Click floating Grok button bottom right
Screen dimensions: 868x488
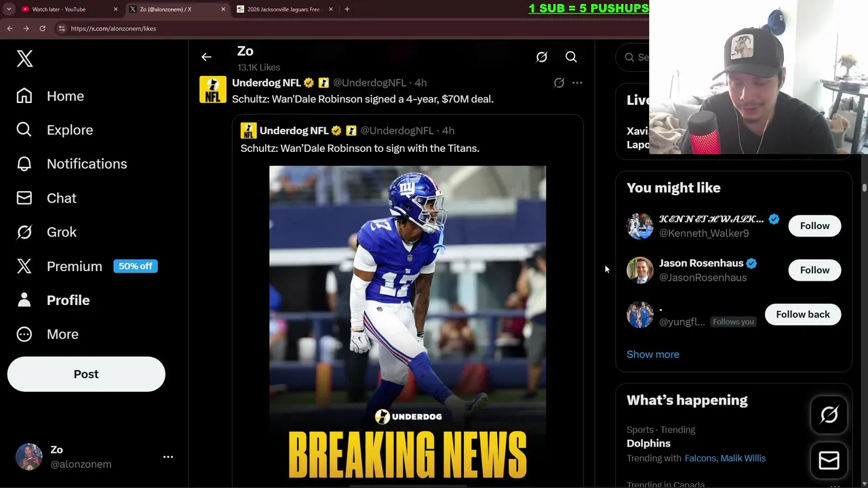pyautogui.click(x=829, y=415)
